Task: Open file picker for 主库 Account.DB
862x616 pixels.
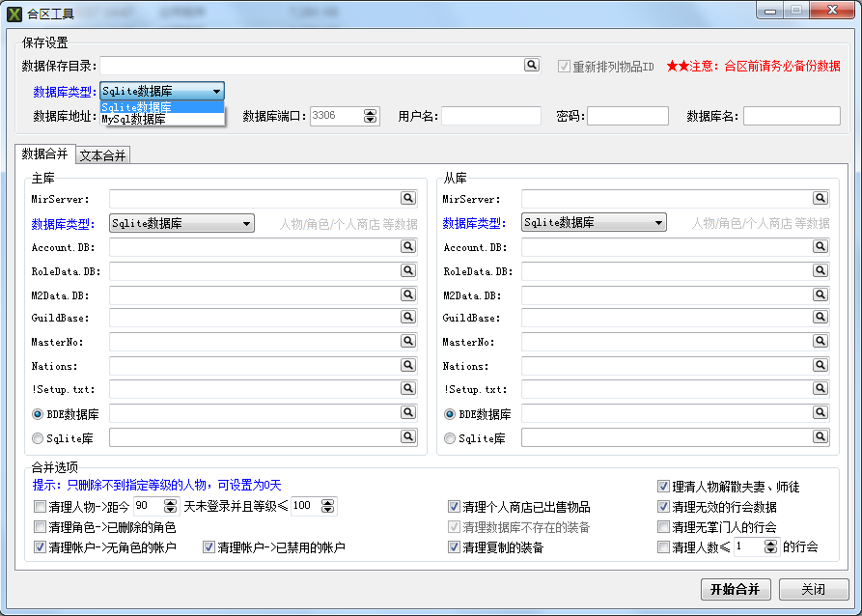Action: click(406, 246)
